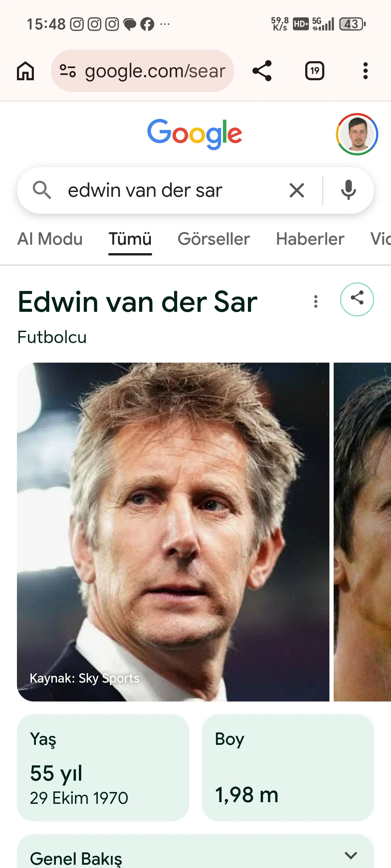Tap the Boy 1,98 m card
The height and width of the screenshot is (868, 391).
coord(288,768)
